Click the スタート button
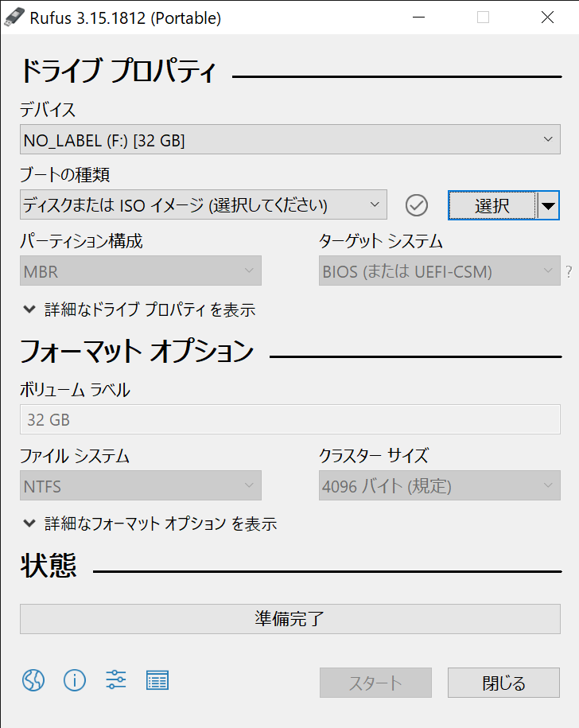The width and height of the screenshot is (579, 728). tap(375, 683)
